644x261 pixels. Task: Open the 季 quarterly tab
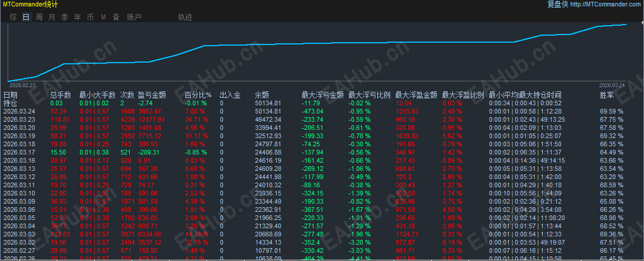point(64,17)
